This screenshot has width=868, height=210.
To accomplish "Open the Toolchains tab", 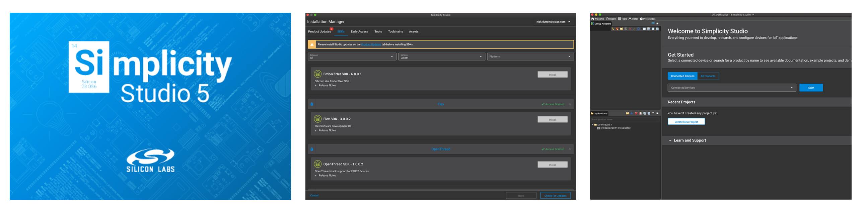I will (x=395, y=32).
